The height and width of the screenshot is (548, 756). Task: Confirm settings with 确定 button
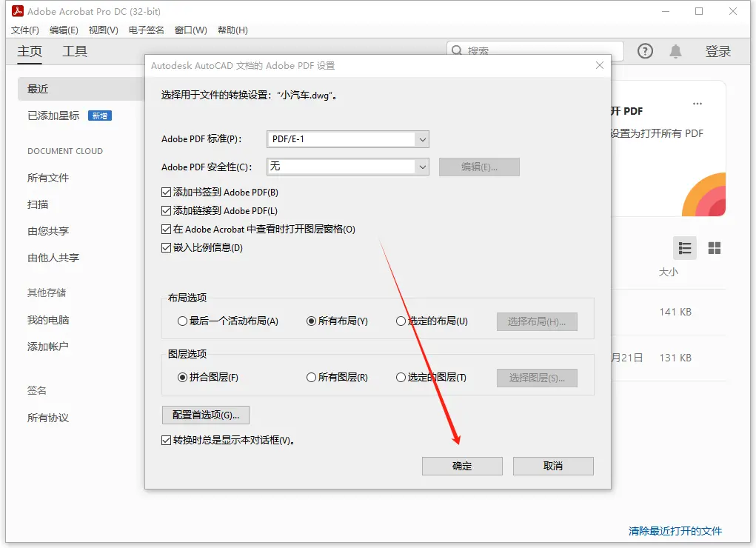462,466
